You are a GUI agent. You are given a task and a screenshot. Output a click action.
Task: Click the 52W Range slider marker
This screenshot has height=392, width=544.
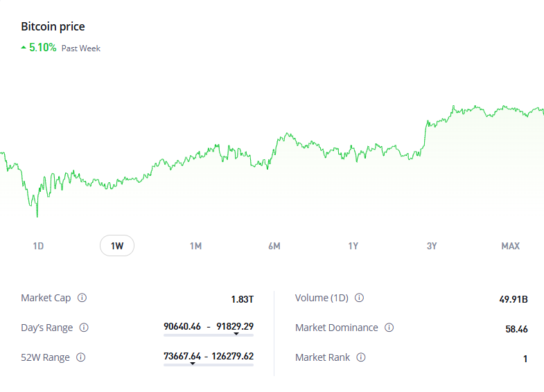tap(193, 364)
